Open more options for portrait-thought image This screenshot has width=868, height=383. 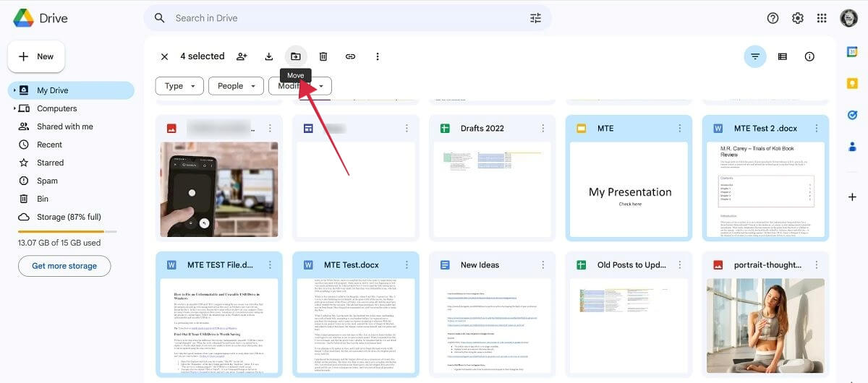point(816,264)
